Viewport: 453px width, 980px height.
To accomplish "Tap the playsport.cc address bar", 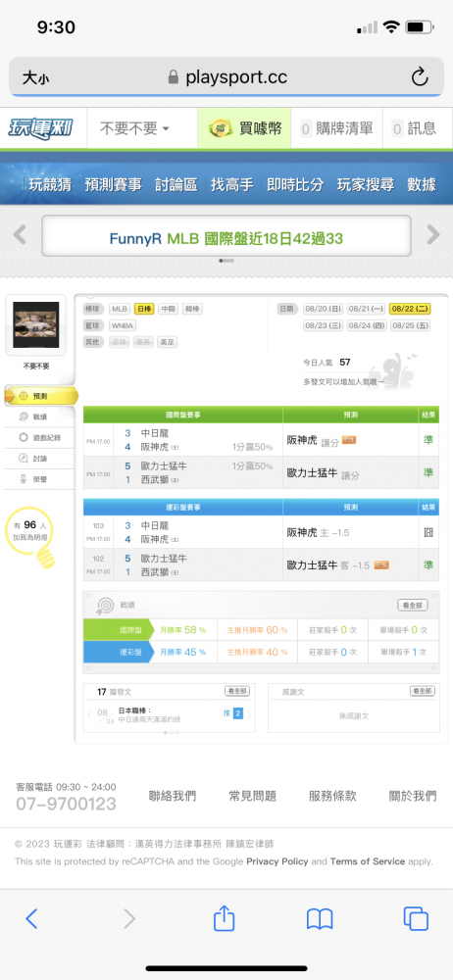I will [x=226, y=77].
